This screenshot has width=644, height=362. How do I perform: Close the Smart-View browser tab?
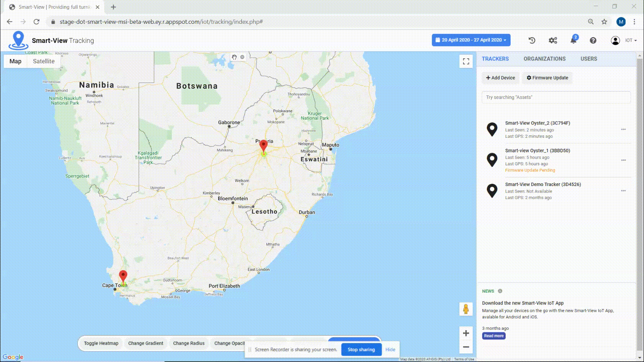(x=97, y=7)
